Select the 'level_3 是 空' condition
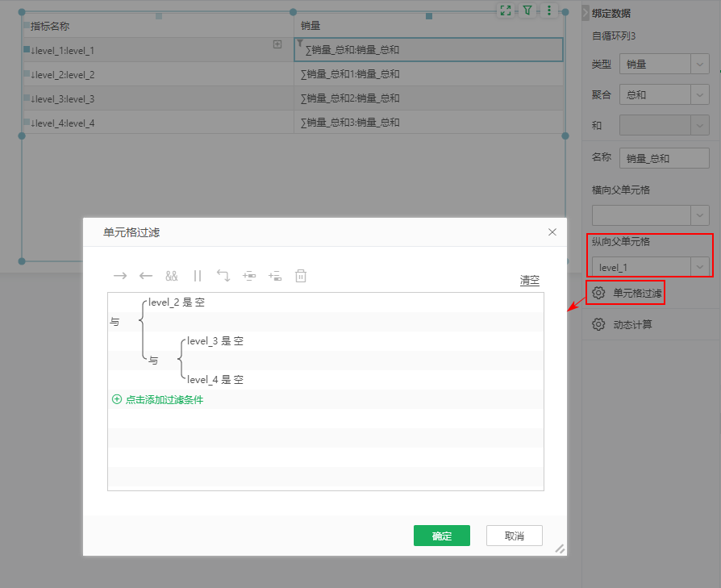The height and width of the screenshot is (588, 721). pyautogui.click(x=215, y=340)
